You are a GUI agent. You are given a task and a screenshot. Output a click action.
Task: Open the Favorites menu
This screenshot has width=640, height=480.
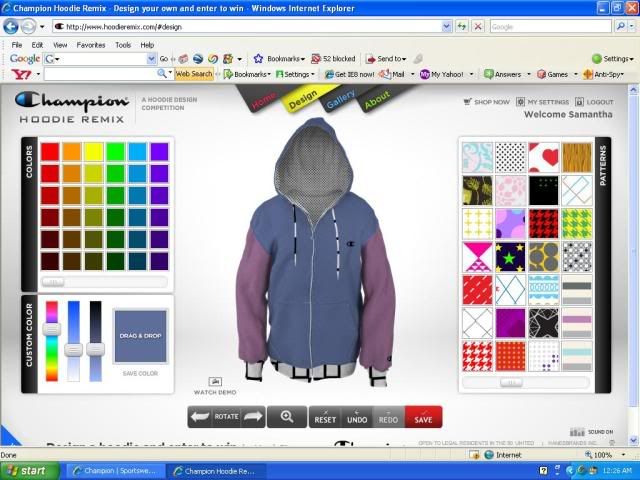pyautogui.click(x=91, y=45)
